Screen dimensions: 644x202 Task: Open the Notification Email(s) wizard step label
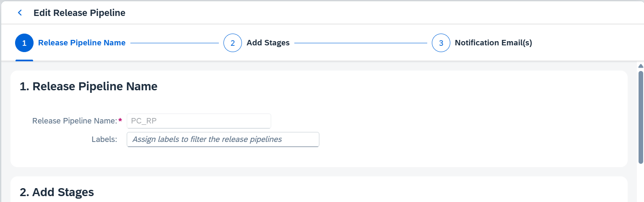click(x=493, y=43)
